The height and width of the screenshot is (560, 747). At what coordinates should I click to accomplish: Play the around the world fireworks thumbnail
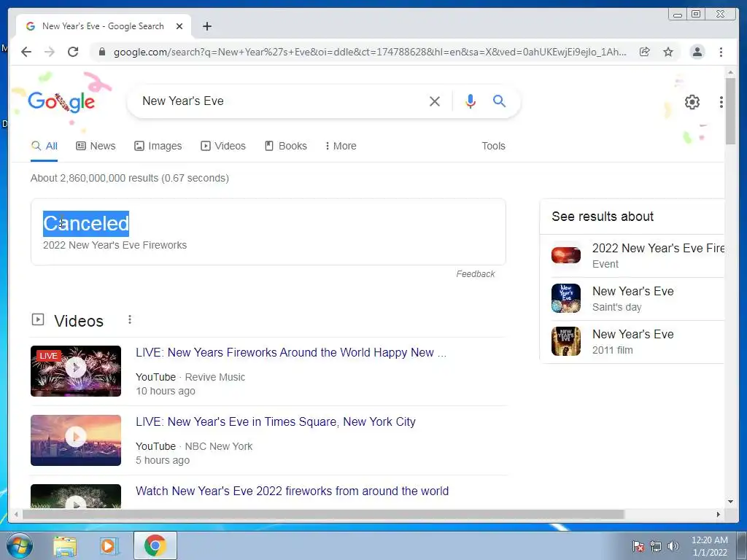(x=76, y=496)
